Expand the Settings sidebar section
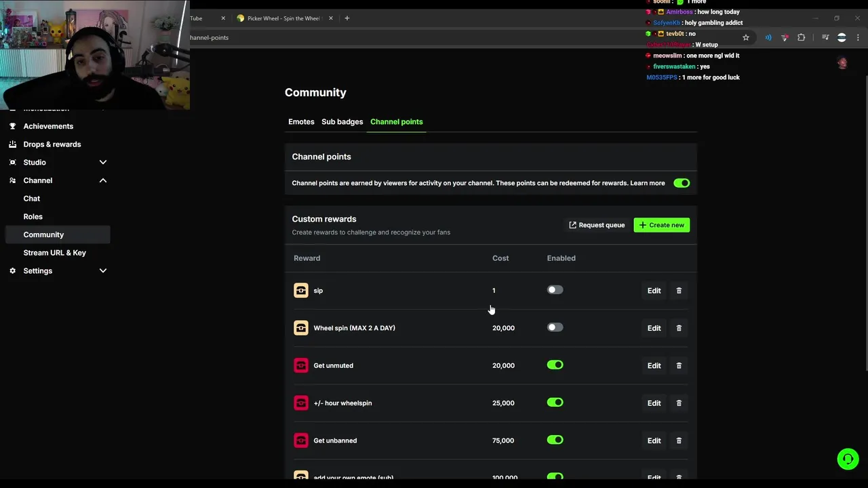This screenshot has width=868, height=488. [103, 271]
